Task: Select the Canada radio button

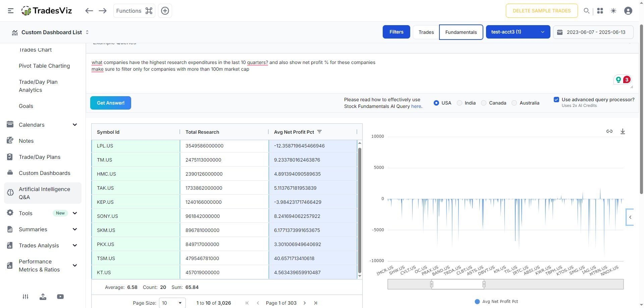Action: tap(484, 103)
